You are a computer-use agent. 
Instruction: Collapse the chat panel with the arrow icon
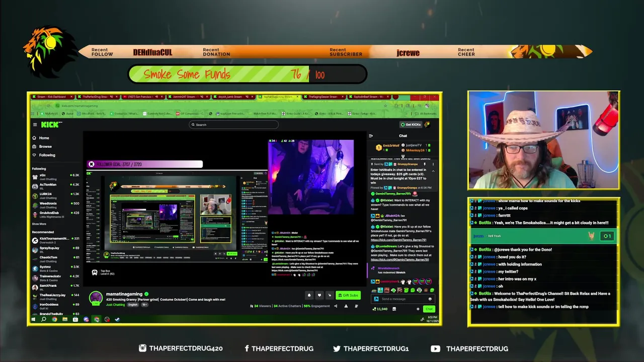pos(371,136)
